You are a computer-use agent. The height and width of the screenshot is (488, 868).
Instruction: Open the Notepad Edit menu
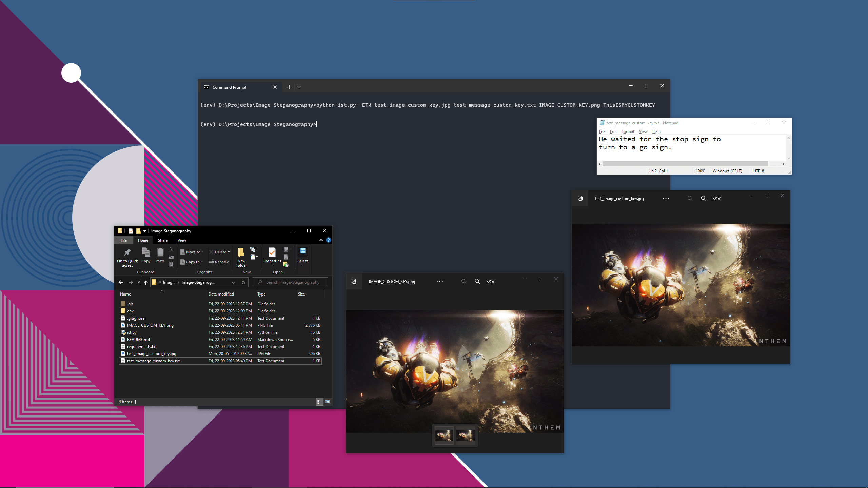tap(613, 131)
